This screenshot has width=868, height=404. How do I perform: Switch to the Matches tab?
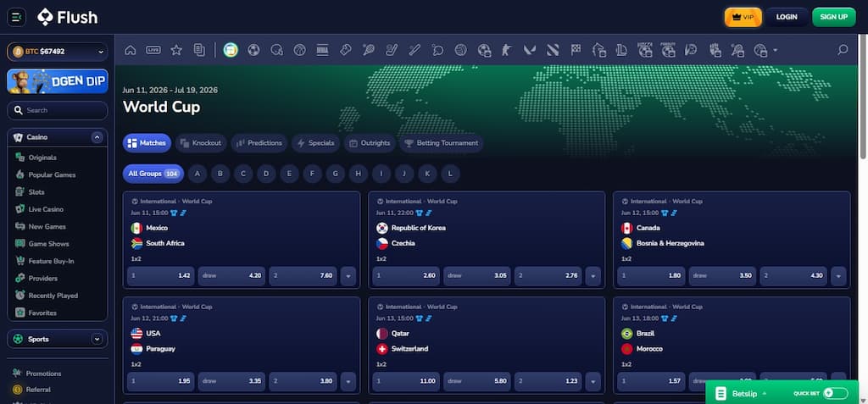tap(147, 143)
